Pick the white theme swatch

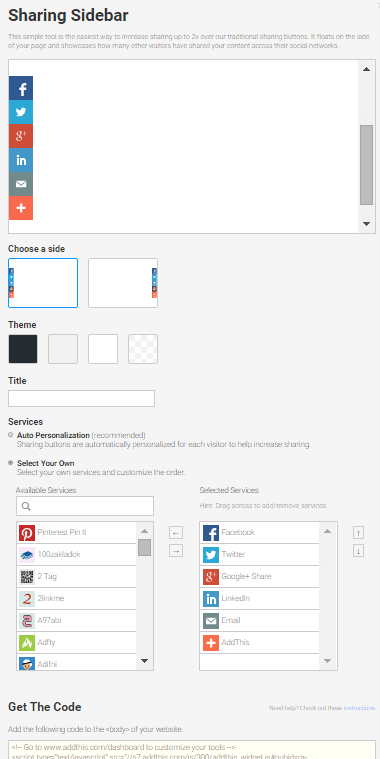tap(103, 349)
